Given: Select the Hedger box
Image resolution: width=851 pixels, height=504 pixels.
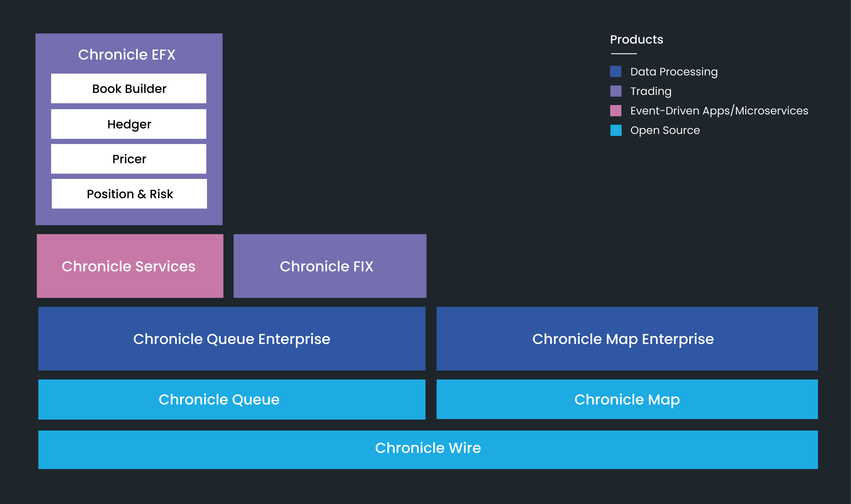Looking at the screenshot, I should click(x=129, y=124).
